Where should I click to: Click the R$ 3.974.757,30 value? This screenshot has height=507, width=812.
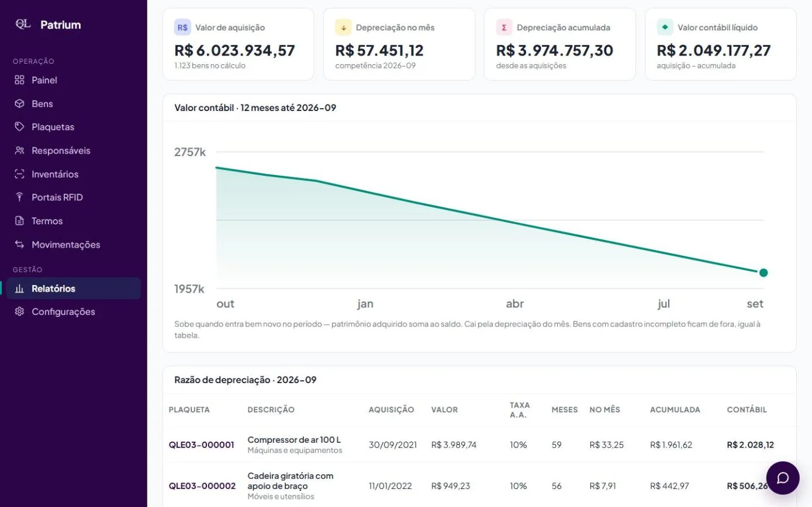(x=555, y=51)
